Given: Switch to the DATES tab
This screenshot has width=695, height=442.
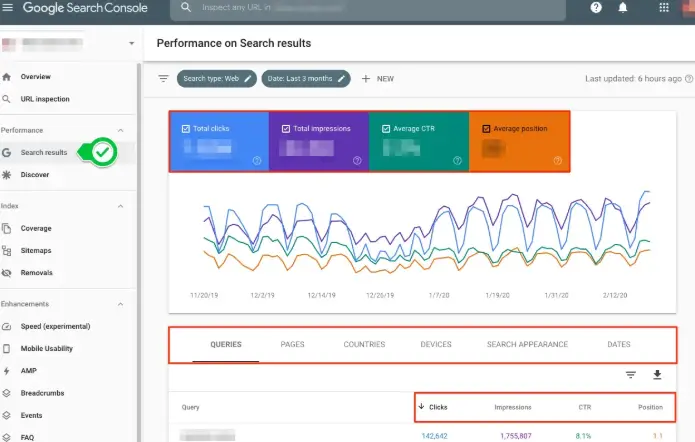Looking at the screenshot, I should (619, 344).
